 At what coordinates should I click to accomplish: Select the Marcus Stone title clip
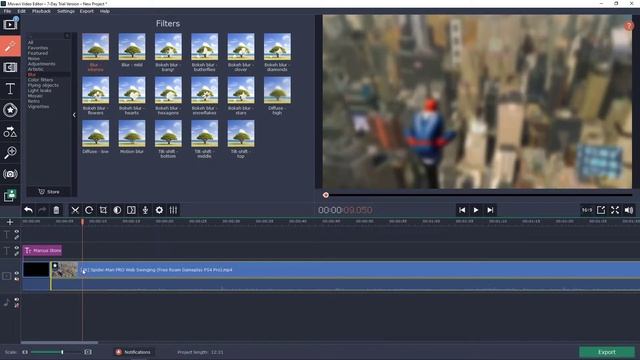tap(42, 250)
